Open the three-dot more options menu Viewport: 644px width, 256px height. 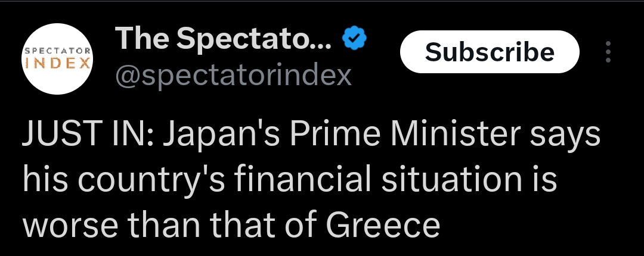[608, 52]
